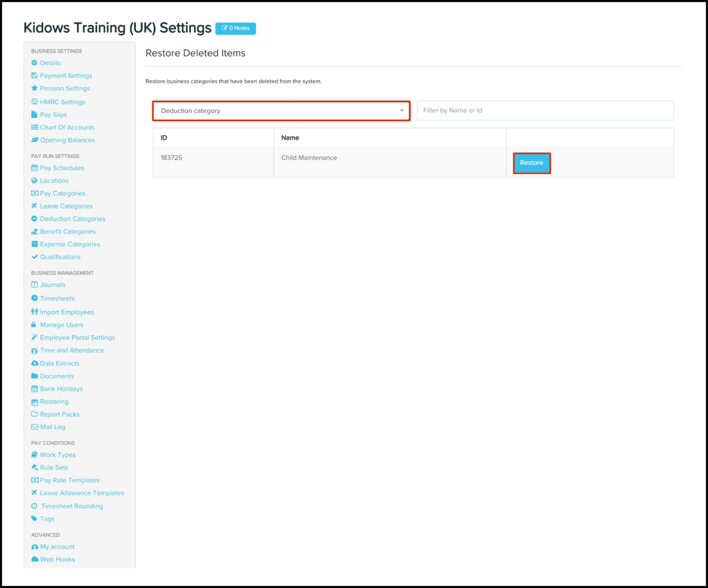Click the star icon for Pension Settings
Screen dimensions: 708x588
[34, 88]
